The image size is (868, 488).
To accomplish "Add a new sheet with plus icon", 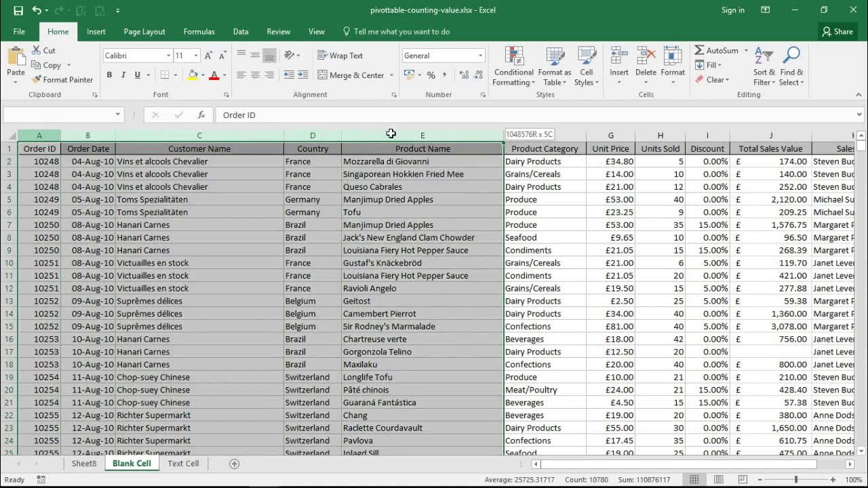I will (235, 464).
